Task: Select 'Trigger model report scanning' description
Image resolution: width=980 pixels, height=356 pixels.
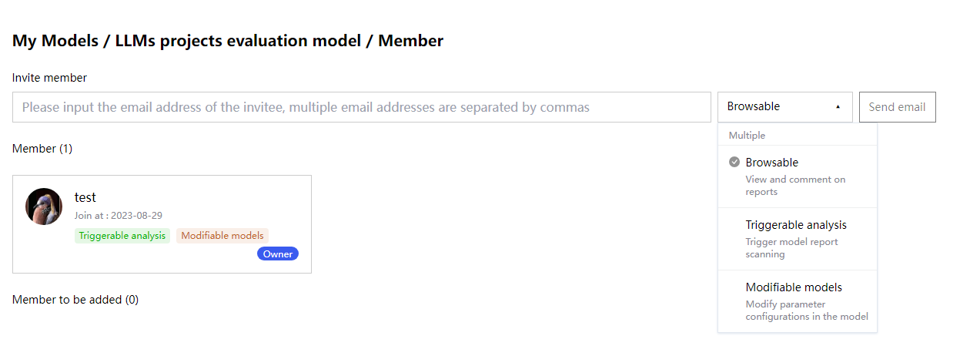Action: click(791, 248)
